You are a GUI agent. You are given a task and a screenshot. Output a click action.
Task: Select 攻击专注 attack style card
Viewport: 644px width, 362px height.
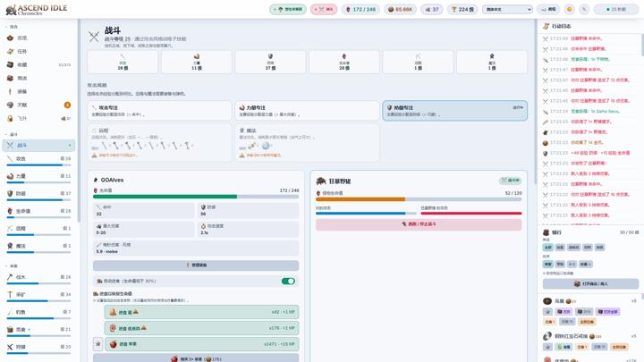click(159, 111)
